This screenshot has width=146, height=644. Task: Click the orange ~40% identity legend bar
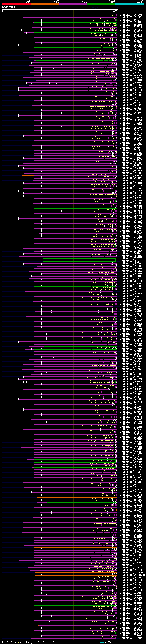coord(45,4)
